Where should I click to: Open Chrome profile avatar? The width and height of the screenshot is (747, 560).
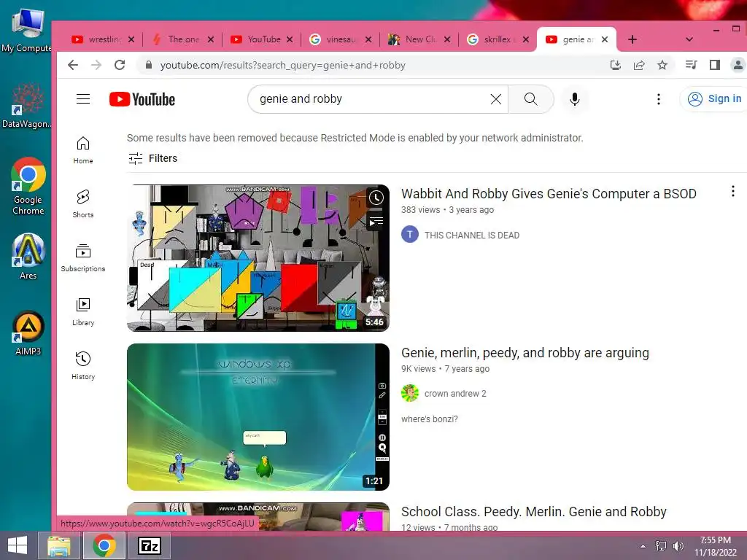[x=738, y=65]
